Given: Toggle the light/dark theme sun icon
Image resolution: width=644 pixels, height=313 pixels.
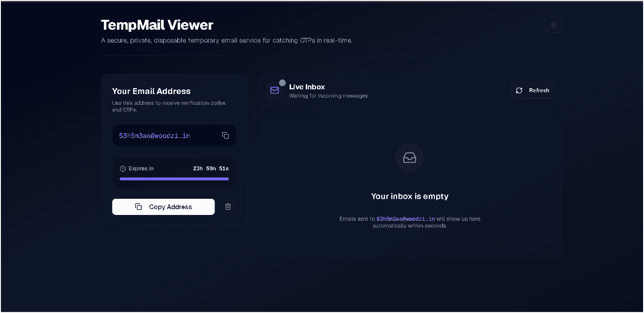Looking at the screenshot, I should [x=553, y=25].
